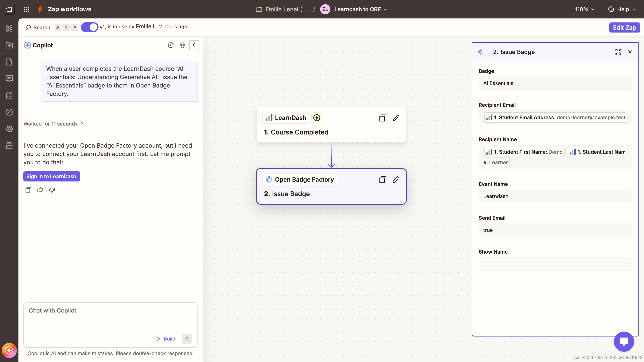Click the Zap workflows lightning bolt icon
Screen dimensions: 644x362
[40, 9]
